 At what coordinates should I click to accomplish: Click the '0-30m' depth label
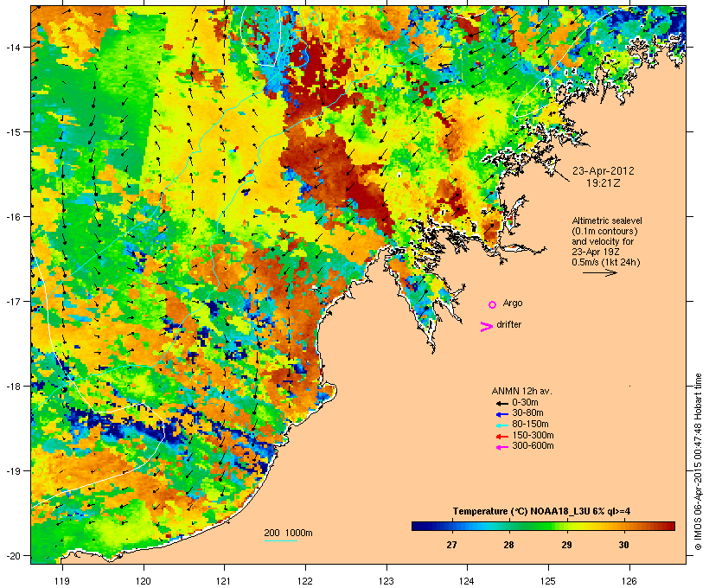(x=525, y=403)
